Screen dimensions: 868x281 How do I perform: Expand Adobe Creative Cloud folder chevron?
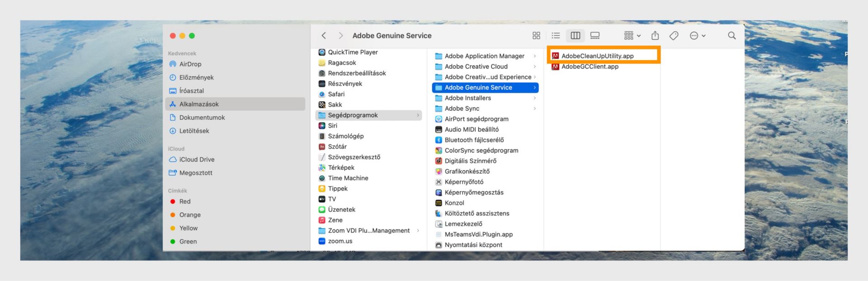[x=535, y=67]
